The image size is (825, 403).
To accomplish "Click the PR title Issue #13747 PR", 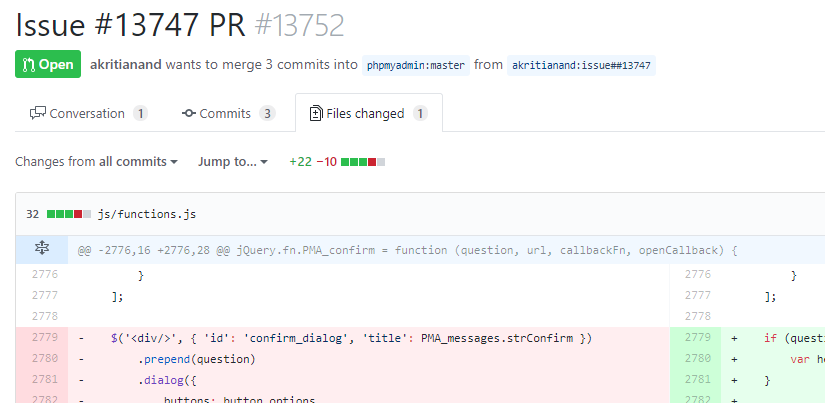I will pos(130,24).
